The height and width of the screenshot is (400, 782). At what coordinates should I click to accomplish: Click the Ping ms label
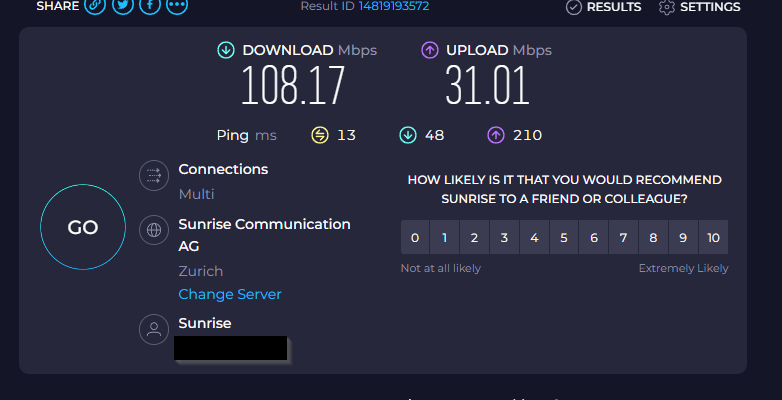coord(246,135)
